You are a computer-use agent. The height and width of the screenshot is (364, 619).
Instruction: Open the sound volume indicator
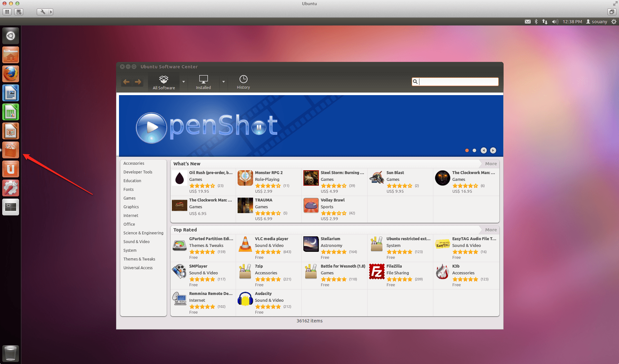[x=555, y=22]
